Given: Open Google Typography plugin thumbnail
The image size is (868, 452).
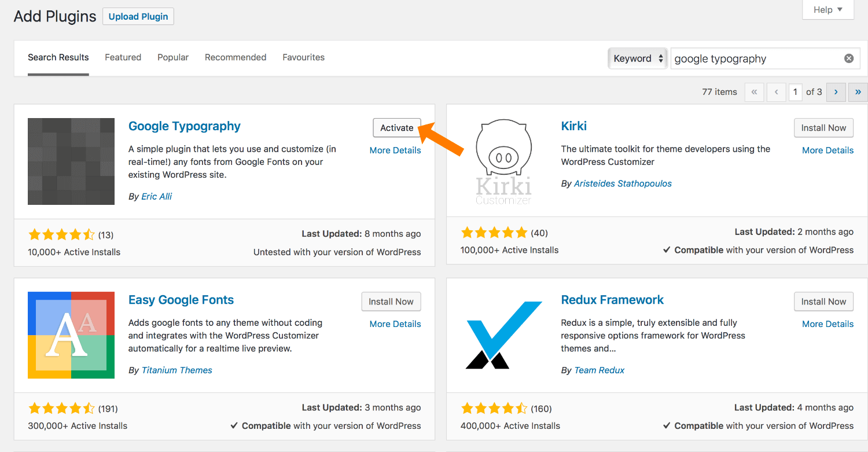Looking at the screenshot, I should coord(71,161).
